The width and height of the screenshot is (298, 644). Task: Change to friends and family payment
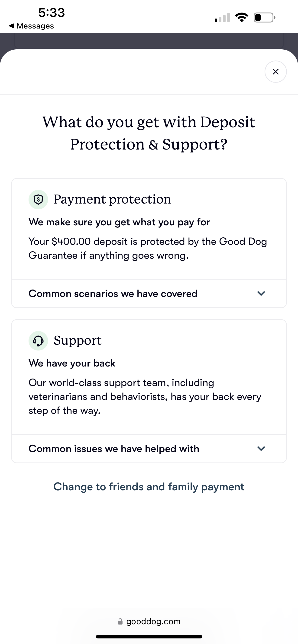149,487
